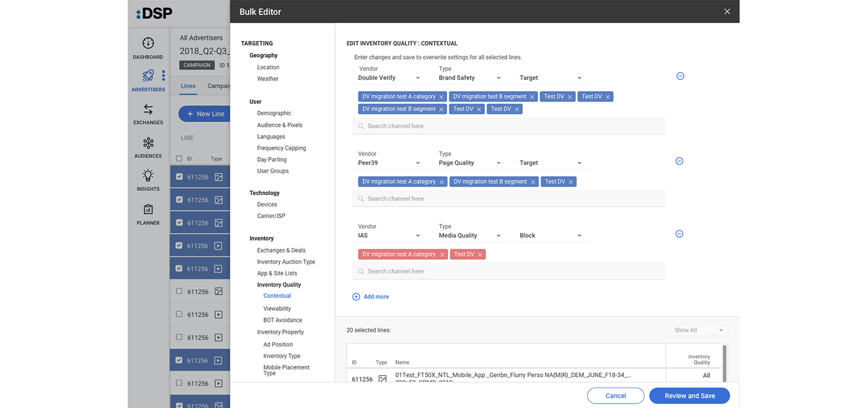This screenshot has height=408, width=868.
Task: Open the Audiences sidebar icon
Action: pyautogui.click(x=148, y=143)
